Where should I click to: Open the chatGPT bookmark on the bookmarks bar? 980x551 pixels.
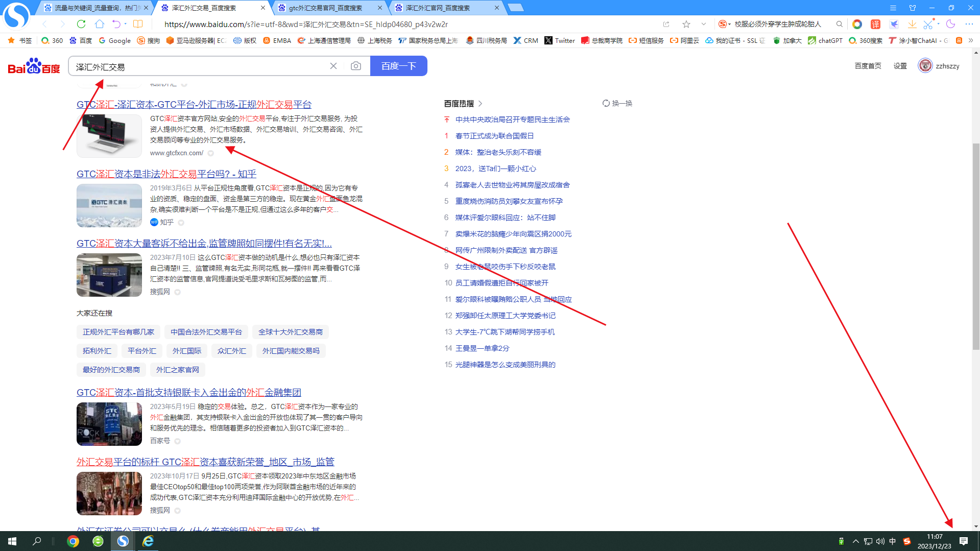coord(824,40)
